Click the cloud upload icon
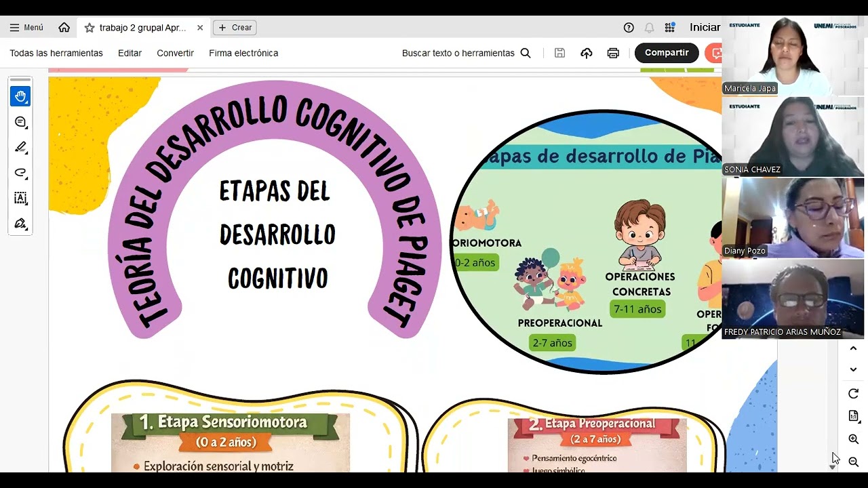Image resolution: width=868 pixels, height=488 pixels. click(587, 53)
